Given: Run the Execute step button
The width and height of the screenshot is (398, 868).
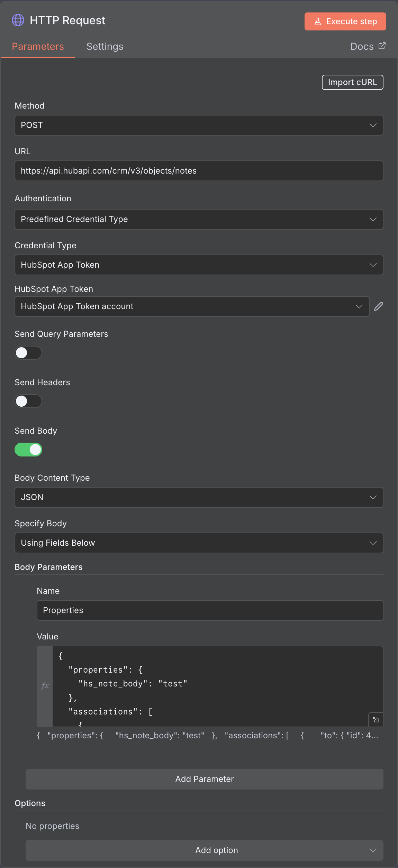Looking at the screenshot, I should click(345, 21).
